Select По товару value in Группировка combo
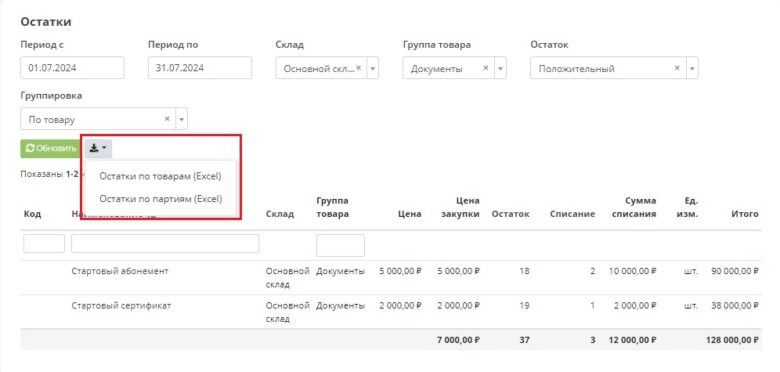Viewport: 780px width, 372px height. [x=52, y=120]
